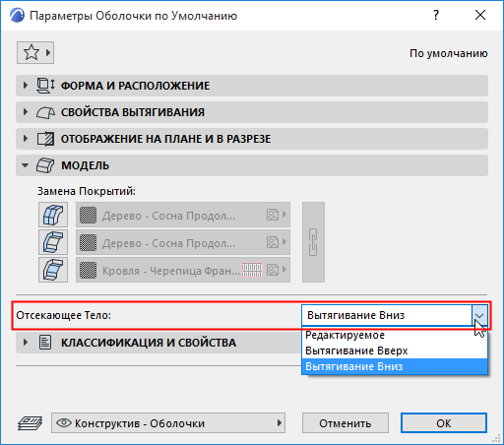Click the Отменить button

click(x=346, y=423)
